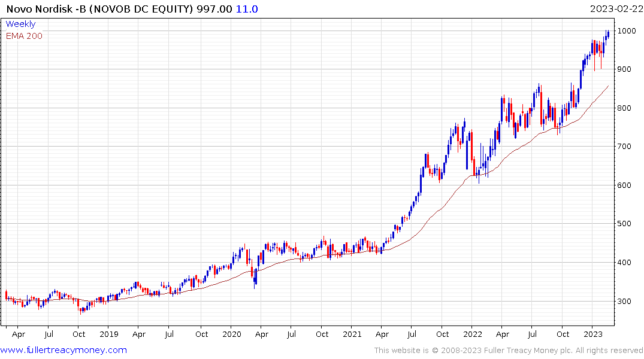The image size is (644, 359).
Task: Click the 300 price axis label
Action: [x=624, y=301]
